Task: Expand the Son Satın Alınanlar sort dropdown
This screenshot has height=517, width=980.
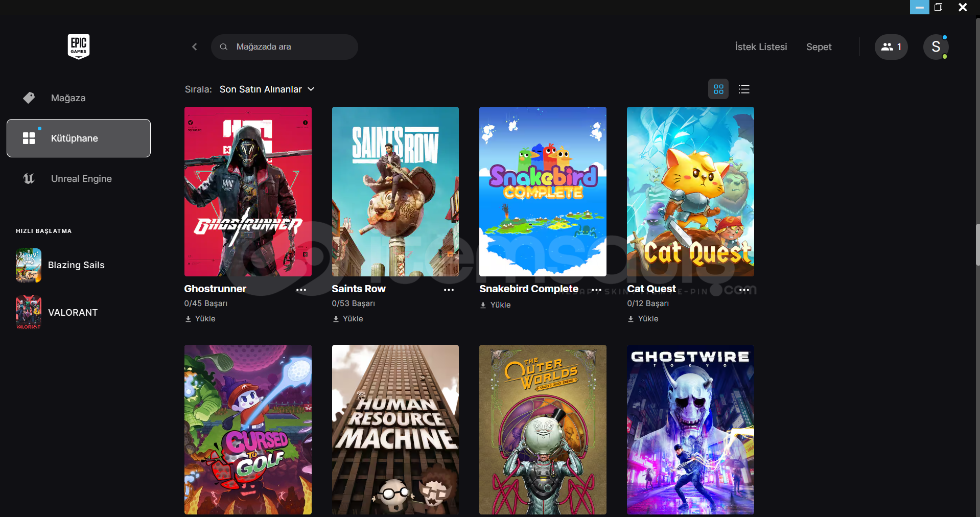Action: 267,89
